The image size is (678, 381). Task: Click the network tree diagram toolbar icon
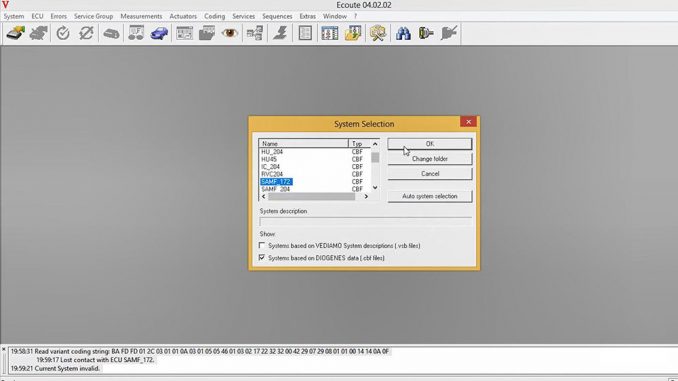tap(255, 33)
